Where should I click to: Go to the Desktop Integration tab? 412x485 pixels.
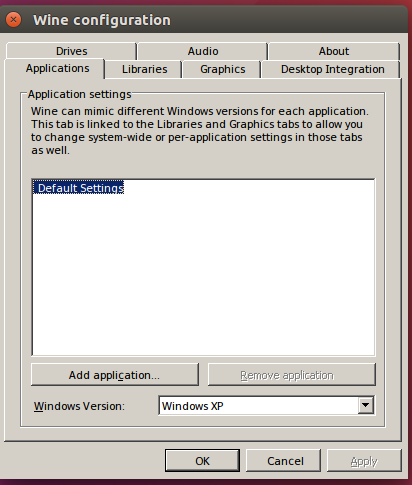coord(332,69)
